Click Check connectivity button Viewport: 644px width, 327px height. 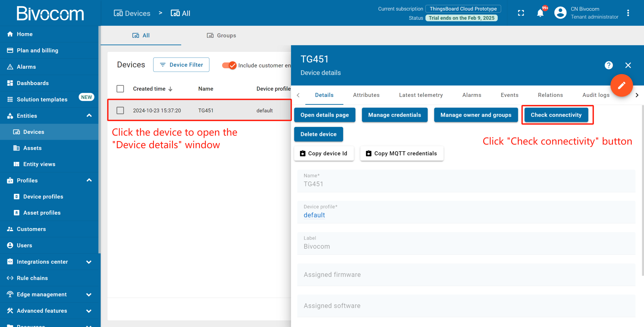coord(556,115)
